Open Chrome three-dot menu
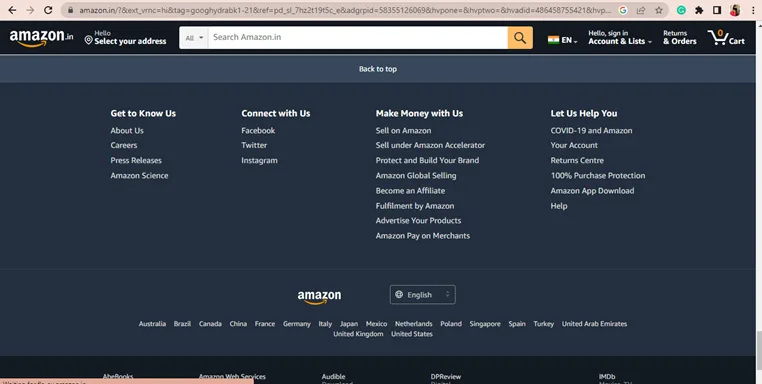 [753, 10]
